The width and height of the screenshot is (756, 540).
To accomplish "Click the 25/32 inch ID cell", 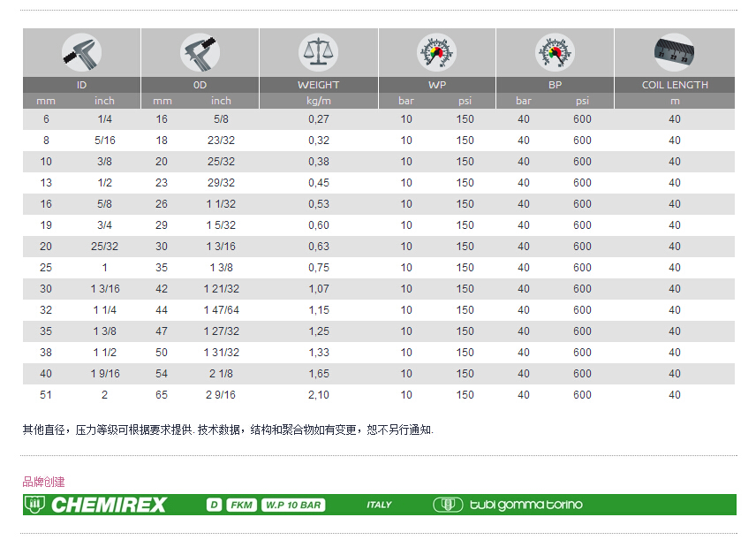I will click(104, 247).
